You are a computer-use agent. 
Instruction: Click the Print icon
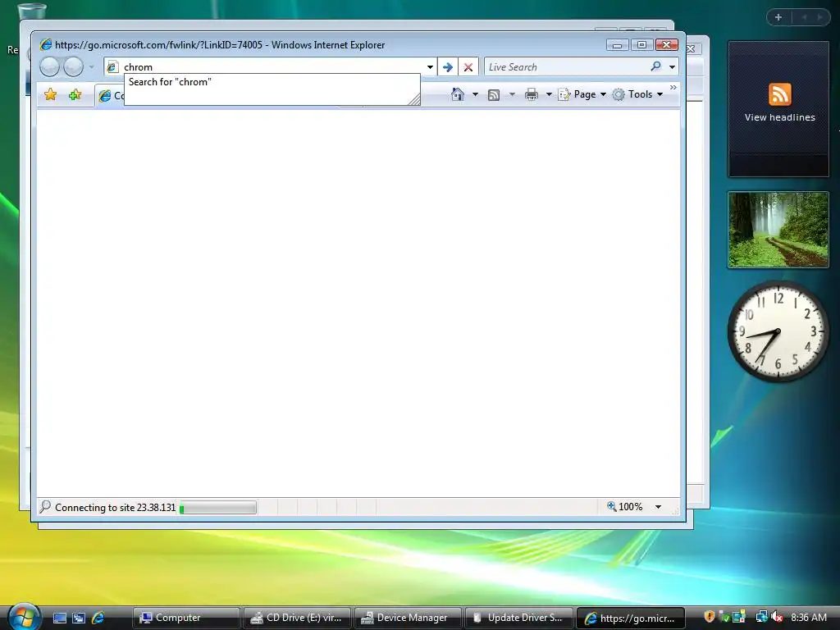[x=531, y=95]
